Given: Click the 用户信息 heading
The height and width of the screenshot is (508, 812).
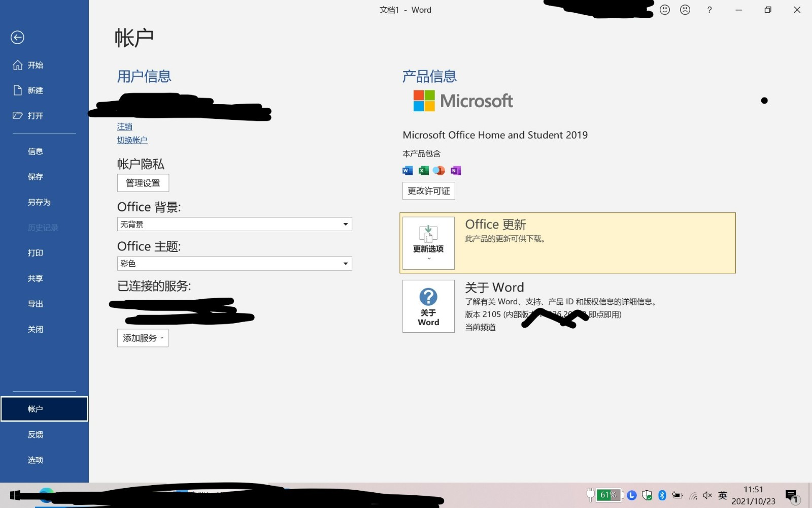Looking at the screenshot, I should click(144, 76).
